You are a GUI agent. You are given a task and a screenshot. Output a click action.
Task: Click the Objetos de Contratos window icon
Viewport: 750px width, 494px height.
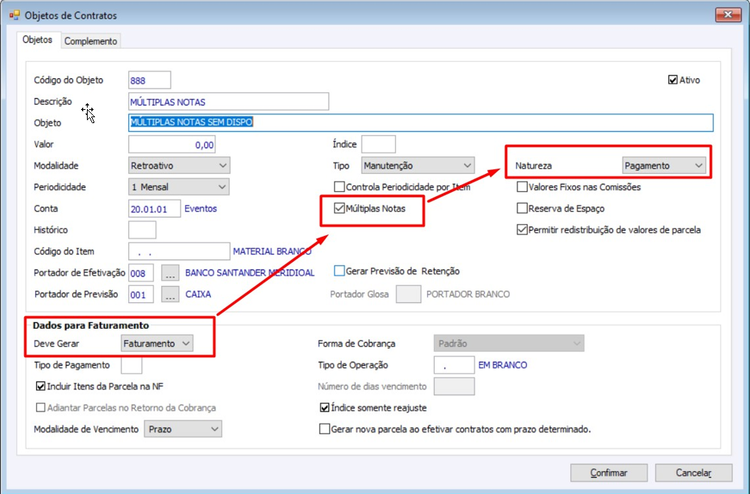(14, 15)
